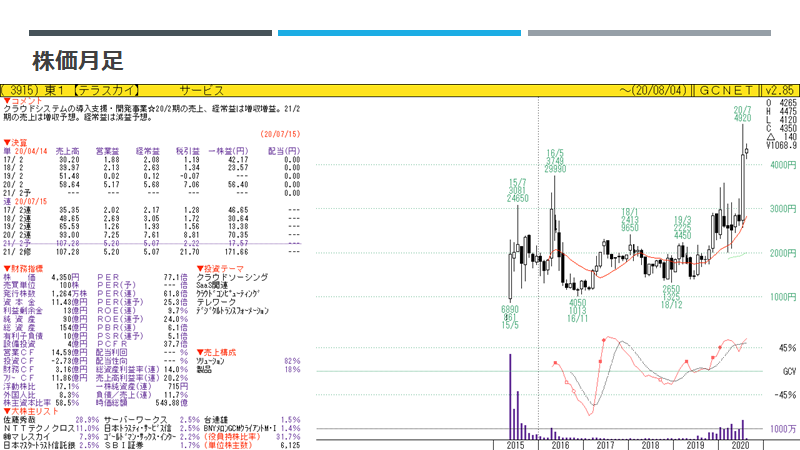Click the 1000円 price axis label
This screenshot has width=800, height=450.
pos(783,297)
